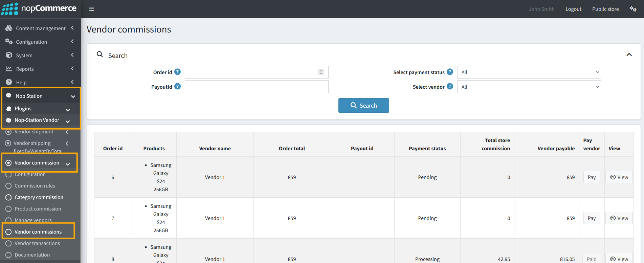Click the nopCommerce logo
The image size is (644, 263).
[x=39, y=9]
